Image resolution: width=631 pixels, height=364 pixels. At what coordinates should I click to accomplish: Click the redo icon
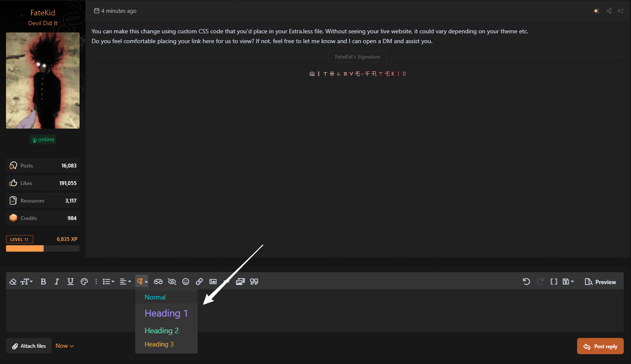tap(540, 282)
